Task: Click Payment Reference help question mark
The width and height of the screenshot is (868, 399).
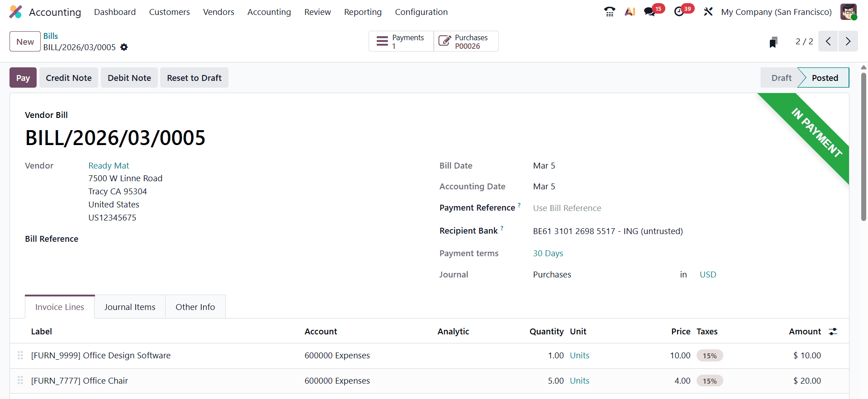Action: click(x=519, y=205)
